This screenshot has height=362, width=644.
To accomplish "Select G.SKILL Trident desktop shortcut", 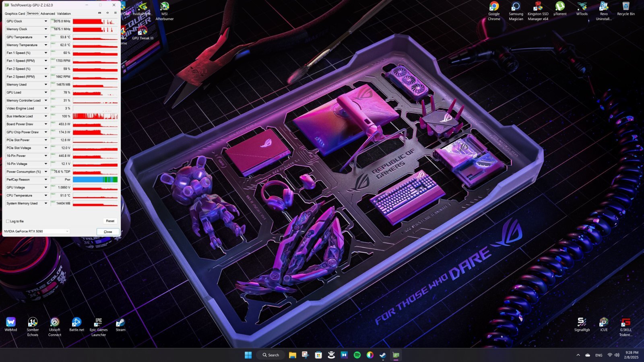I will pyautogui.click(x=625, y=327).
